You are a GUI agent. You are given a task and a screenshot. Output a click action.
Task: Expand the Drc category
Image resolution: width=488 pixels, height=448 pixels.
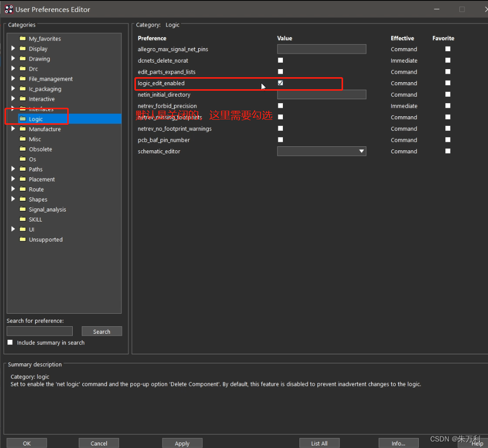(13, 68)
